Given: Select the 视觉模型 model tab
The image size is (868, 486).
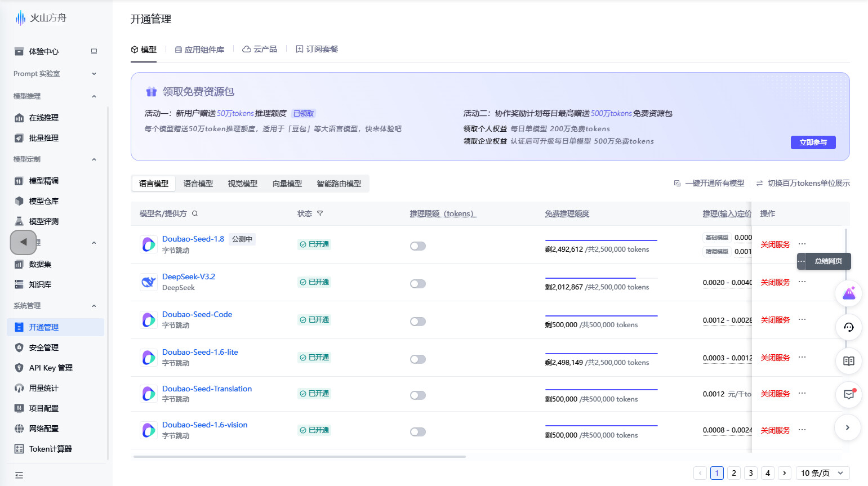Looking at the screenshot, I should coord(243,184).
